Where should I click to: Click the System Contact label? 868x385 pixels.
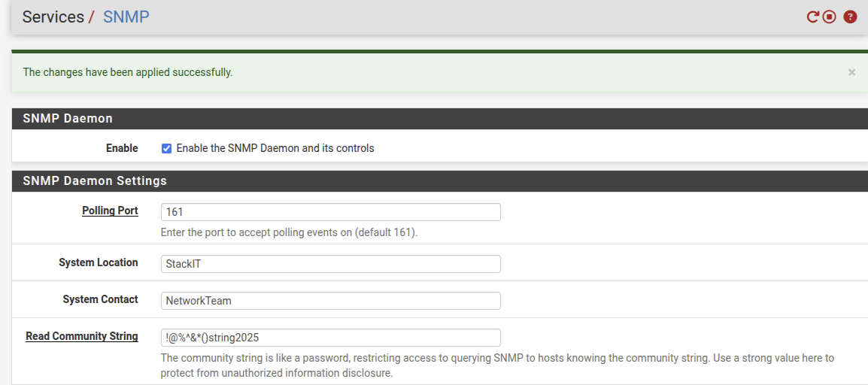coord(100,299)
